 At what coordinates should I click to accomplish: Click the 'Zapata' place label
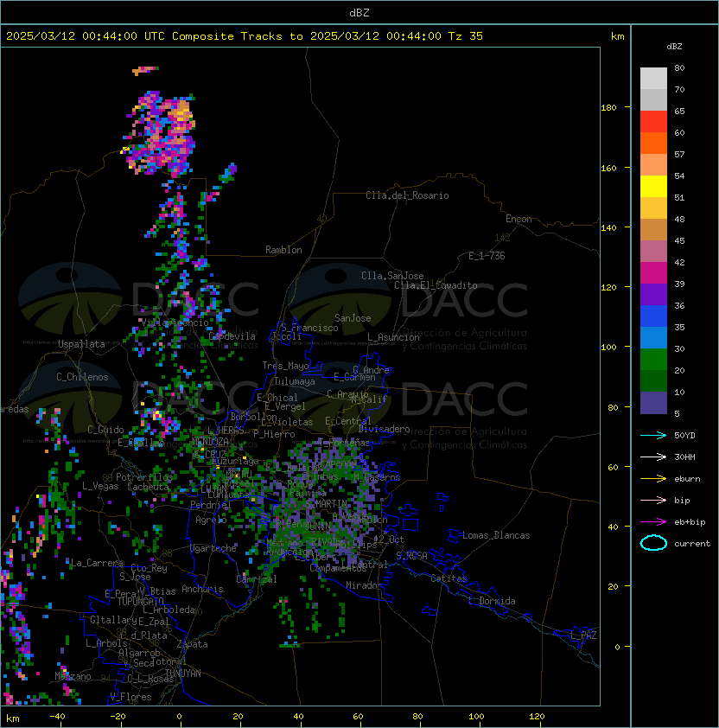[192, 644]
